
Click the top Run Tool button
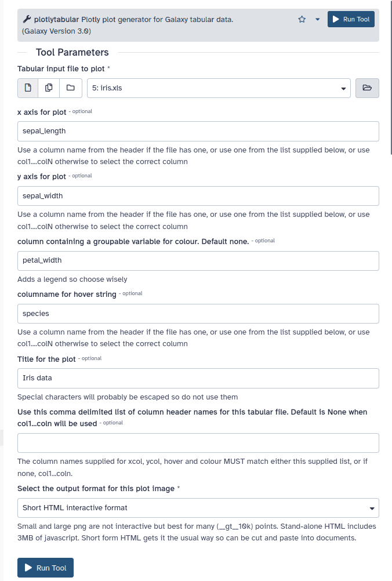point(351,19)
